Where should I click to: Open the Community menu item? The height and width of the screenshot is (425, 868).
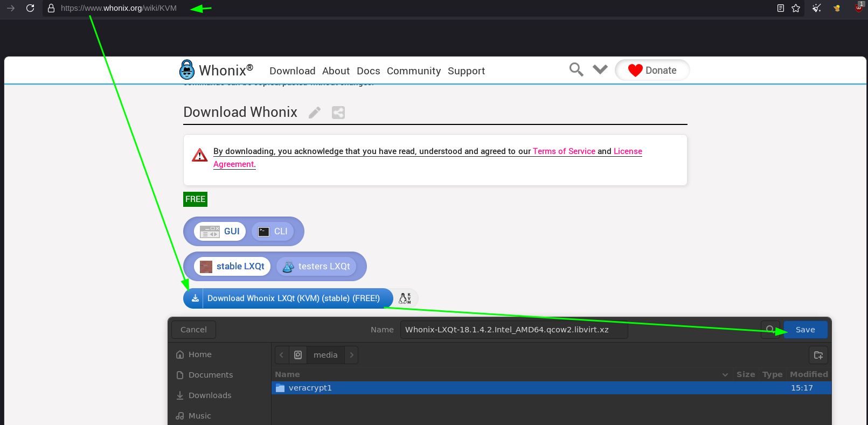coord(413,71)
